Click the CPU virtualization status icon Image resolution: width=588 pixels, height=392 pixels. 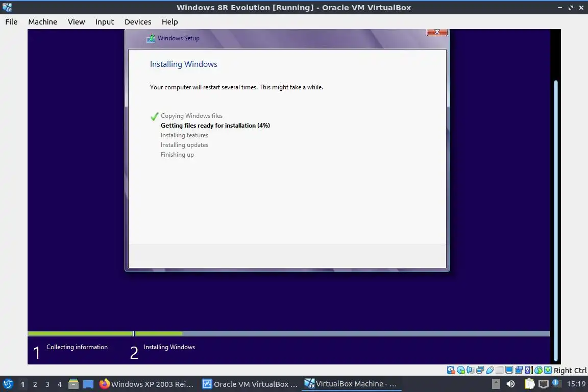tap(529, 370)
